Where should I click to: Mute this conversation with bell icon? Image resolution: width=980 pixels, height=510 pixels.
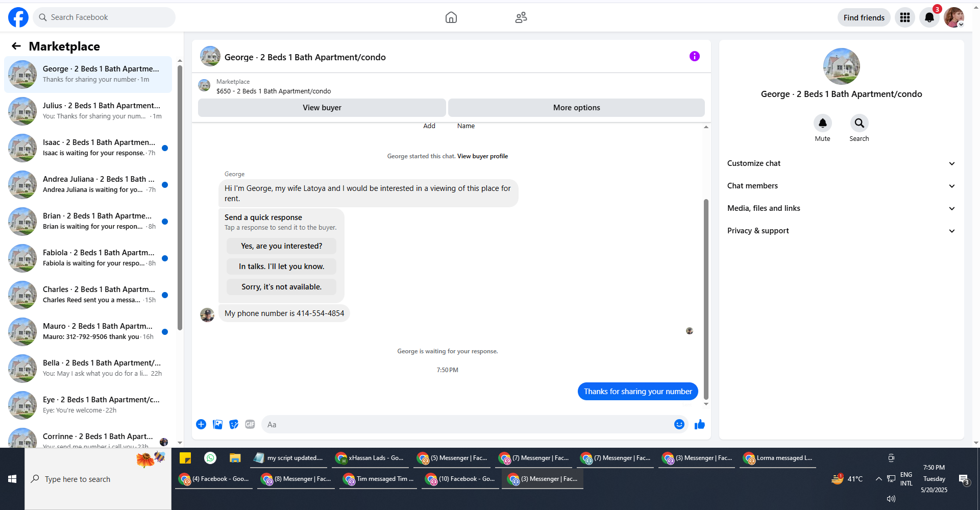[x=823, y=123]
